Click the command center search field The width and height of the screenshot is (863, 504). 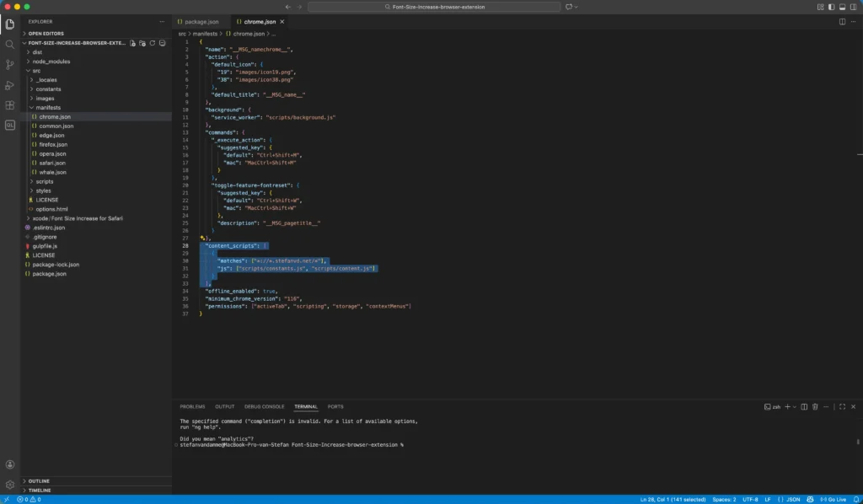434,7
